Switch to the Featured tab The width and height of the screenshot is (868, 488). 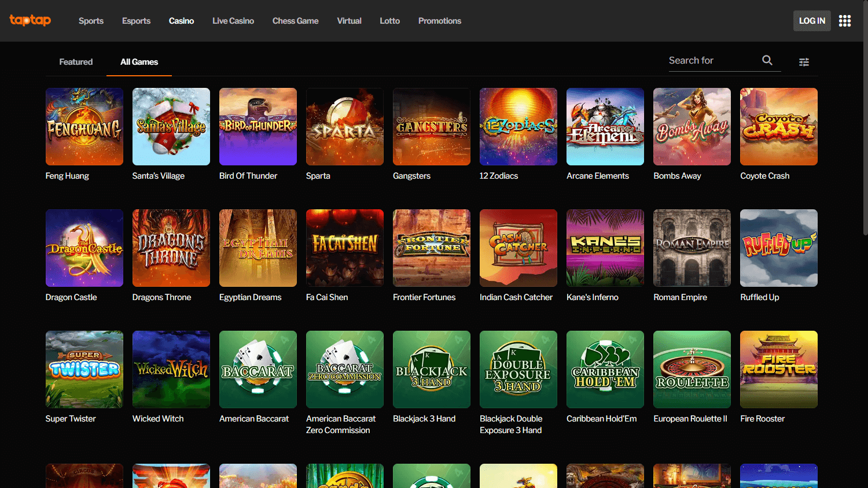(x=76, y=61)
